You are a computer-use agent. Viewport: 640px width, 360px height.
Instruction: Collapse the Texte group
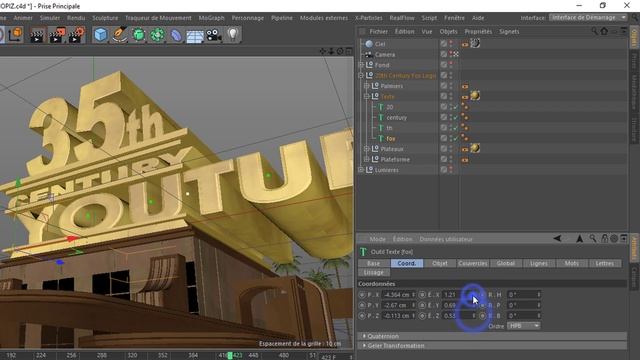pyautogui.click(x=367, y=96)
